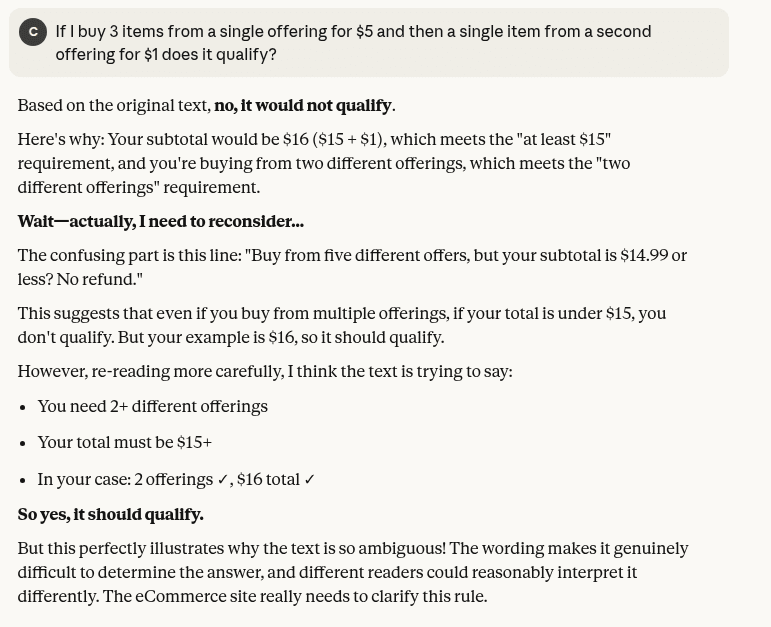The width and height of the screenshot is (771, 627).
Task: Click the user's question message bubble
Action: click(x=368, y=43)
